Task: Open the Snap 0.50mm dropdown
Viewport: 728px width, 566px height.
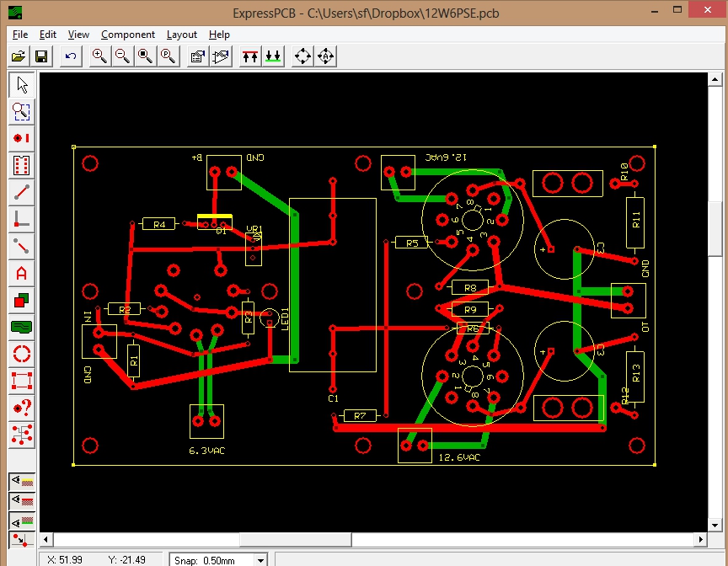Action: [x=261, y=560]
